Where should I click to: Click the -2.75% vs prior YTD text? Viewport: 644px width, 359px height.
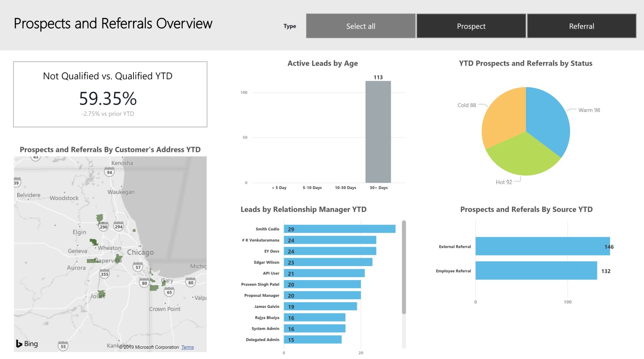coord(108,114)
